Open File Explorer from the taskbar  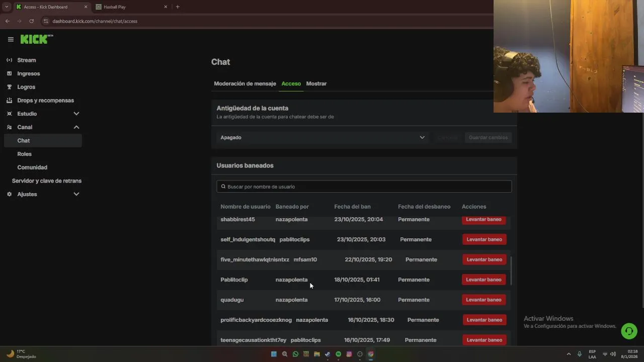pyautogui.click(x=317, y=354)
